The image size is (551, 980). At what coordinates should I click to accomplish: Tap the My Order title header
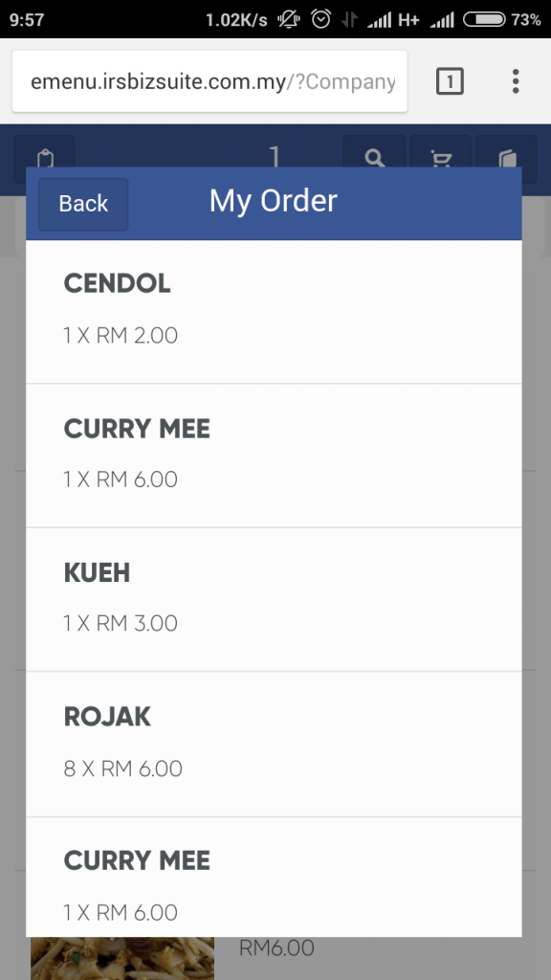point(274,201)
